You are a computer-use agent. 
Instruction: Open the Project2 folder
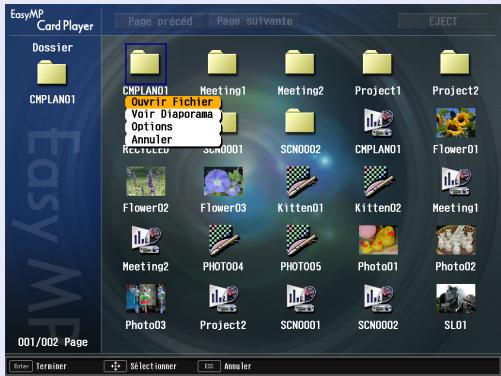[455, 62]
